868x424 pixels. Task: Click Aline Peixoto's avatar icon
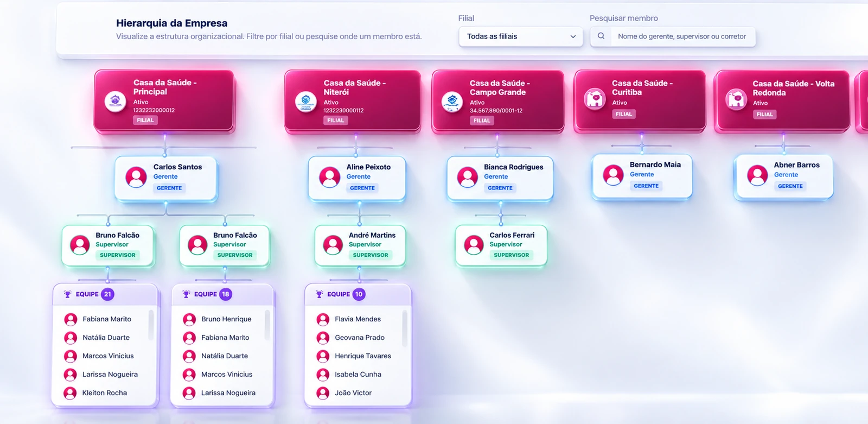coord(329,177)
